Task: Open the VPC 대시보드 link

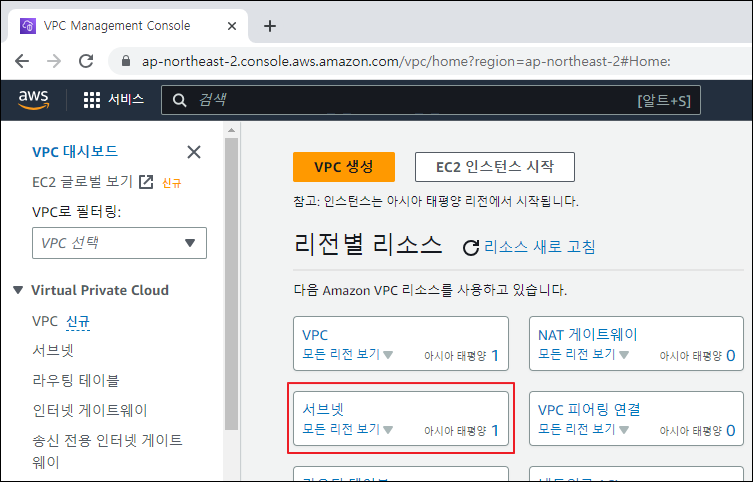Action: click(x=75, y=152)
